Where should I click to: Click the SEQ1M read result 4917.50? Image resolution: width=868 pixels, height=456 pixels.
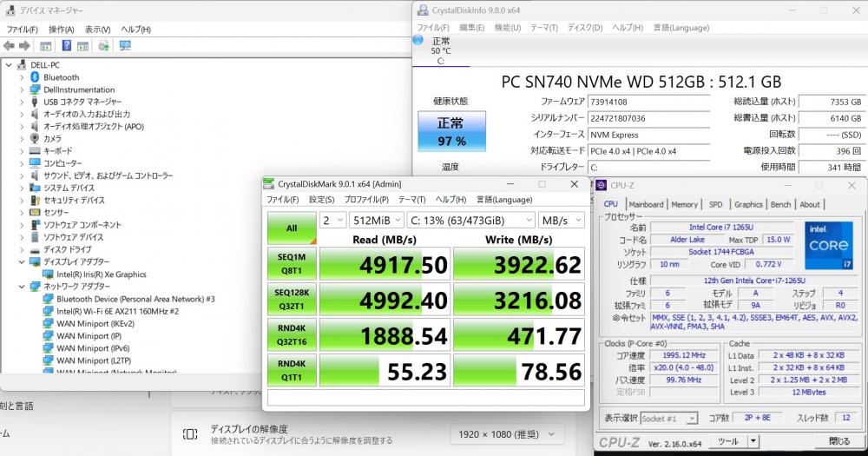[x=385, y=264]
